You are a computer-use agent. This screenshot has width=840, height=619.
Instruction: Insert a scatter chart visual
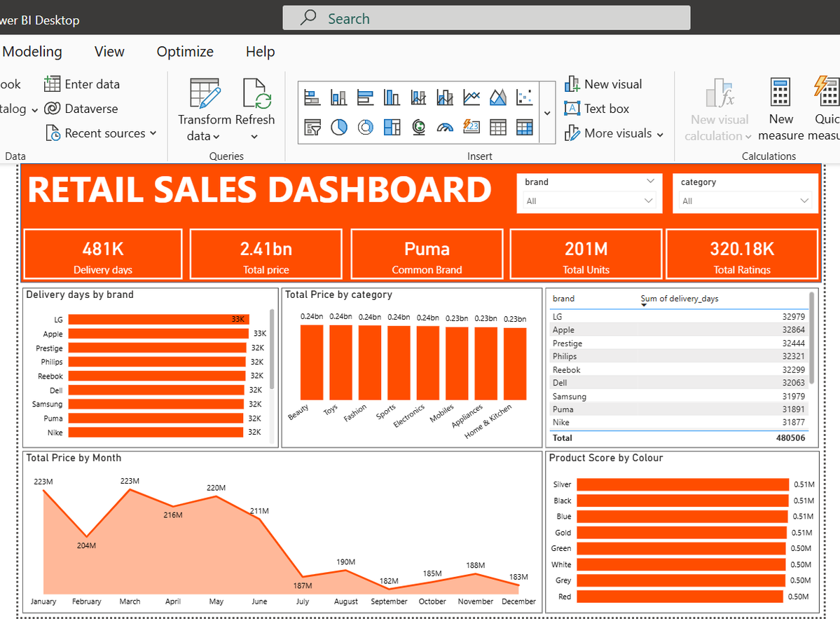(525, 97)
